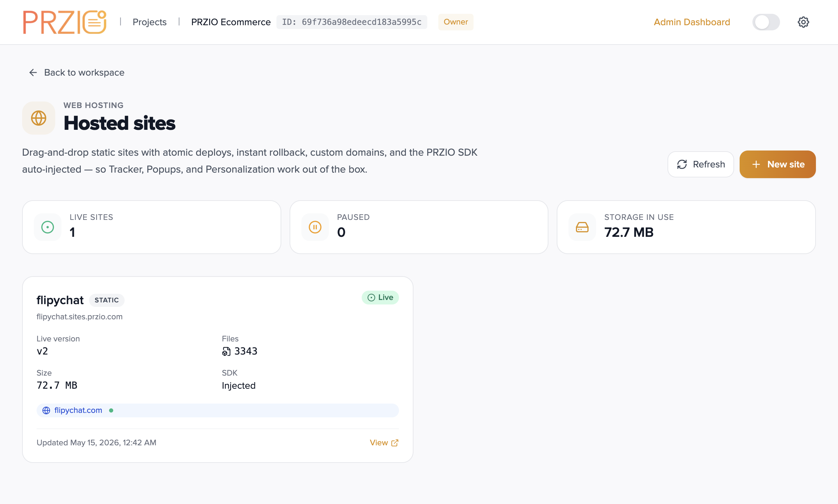
Task: Go to Projects in breadcrumb
Action: pyautogui.click(x=149, y=22)
